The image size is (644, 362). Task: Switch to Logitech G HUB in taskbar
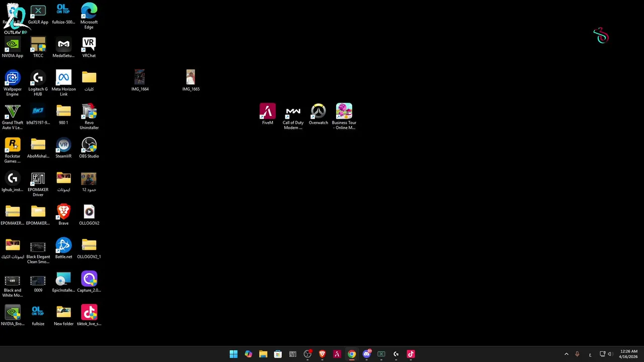[396, 354]
